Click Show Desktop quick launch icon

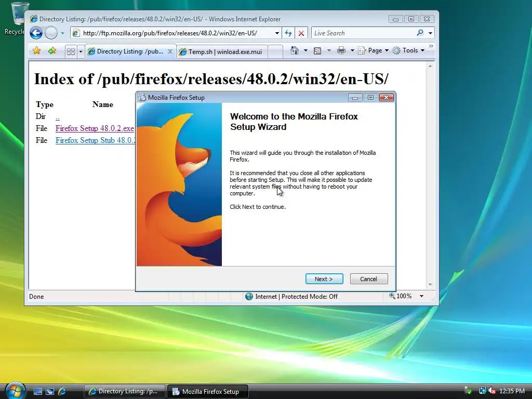37,392
